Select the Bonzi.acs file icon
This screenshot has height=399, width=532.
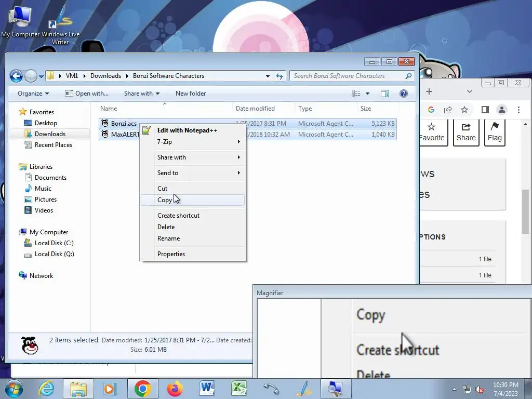[105, 124]
